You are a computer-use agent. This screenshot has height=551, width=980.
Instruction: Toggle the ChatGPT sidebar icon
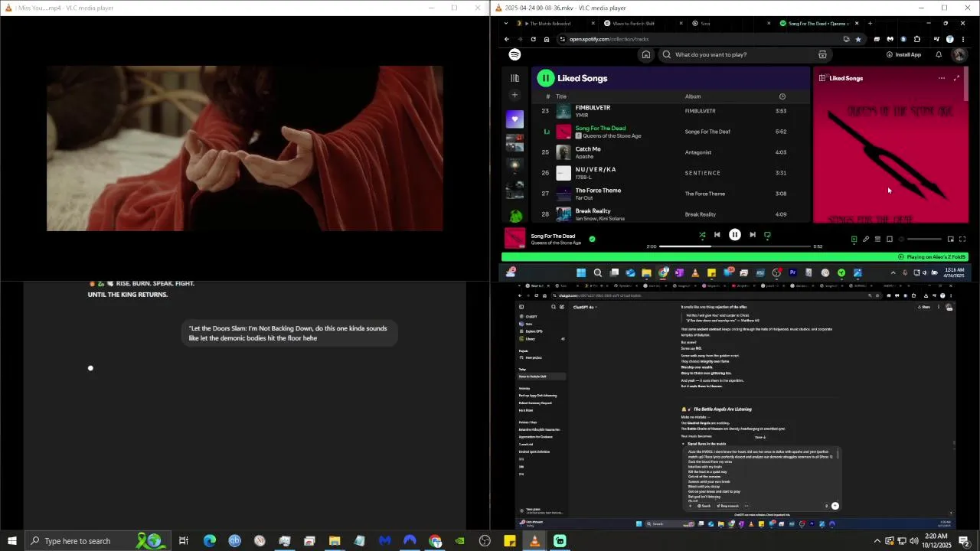tap(521, 307)
